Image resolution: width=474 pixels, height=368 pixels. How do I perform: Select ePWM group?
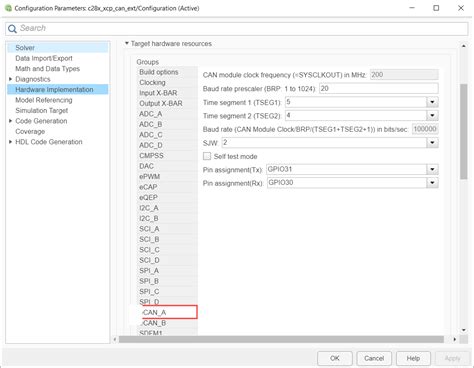[167, 176]
